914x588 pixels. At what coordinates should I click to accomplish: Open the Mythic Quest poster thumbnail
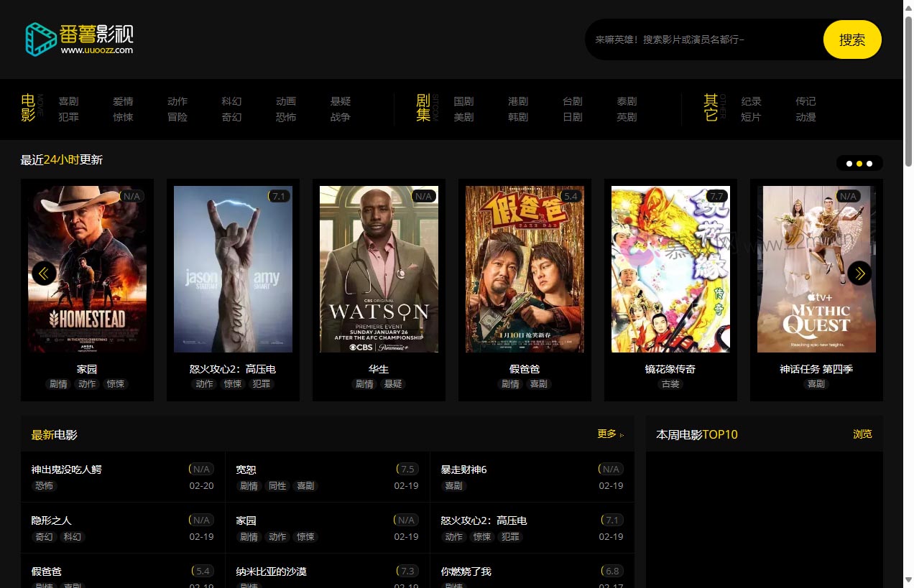[816, 269]
